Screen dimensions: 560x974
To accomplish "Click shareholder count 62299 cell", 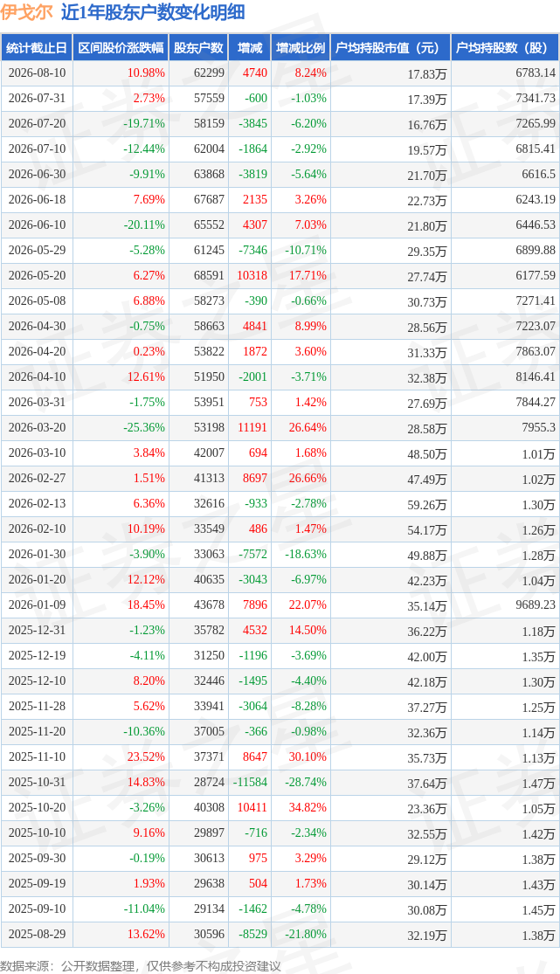I will coord(209,73).
